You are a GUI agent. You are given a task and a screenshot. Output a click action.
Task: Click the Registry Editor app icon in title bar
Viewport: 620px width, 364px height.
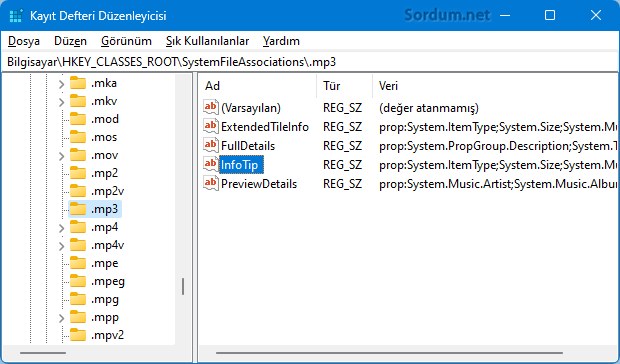pyautogui.click(x=16, y=16)
